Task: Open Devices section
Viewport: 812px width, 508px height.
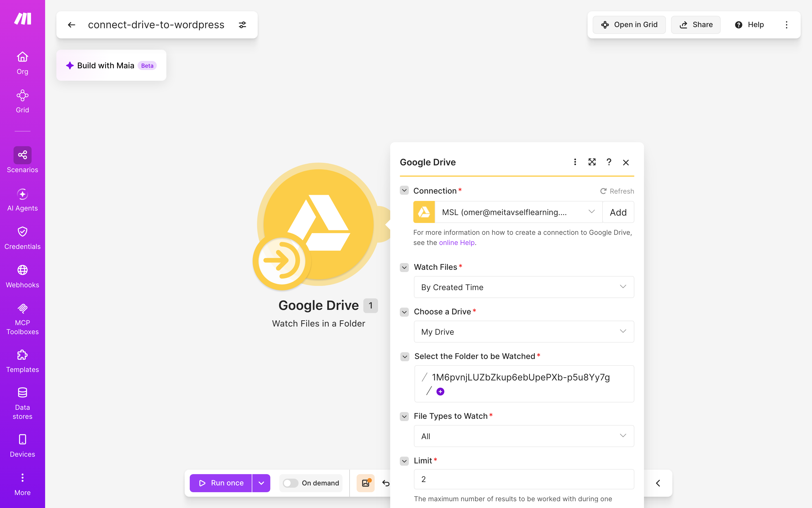Action: [x=23, y=446]
